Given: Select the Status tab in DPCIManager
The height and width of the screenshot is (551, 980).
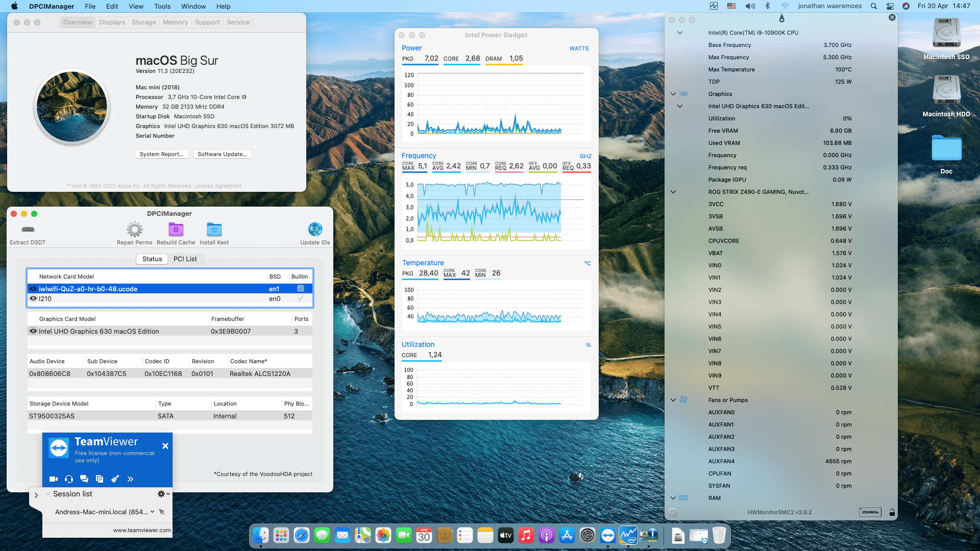Looking at the screenshot, I should [x=152, y=259].
